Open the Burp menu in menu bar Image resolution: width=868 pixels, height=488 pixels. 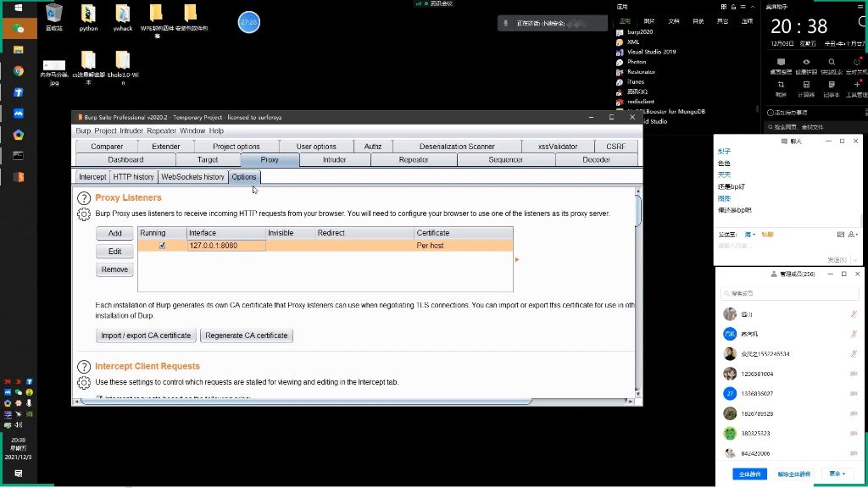83,131
